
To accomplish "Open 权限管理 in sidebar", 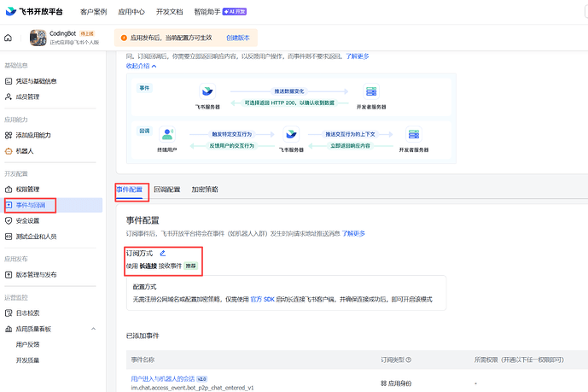I will click(x=27, y=190).
